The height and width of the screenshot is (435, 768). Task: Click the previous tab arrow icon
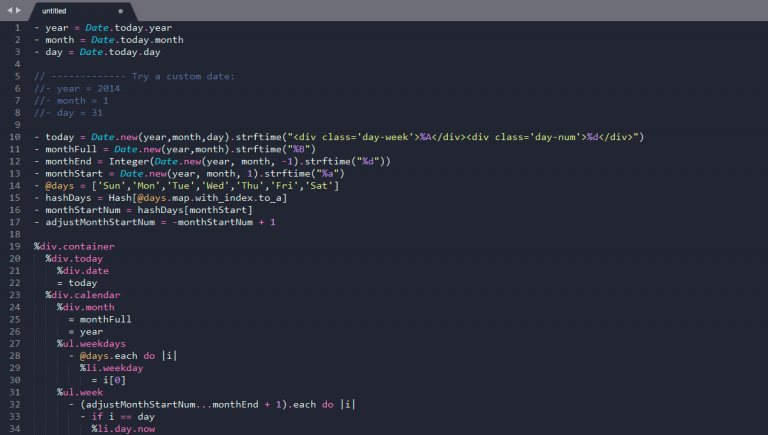tap(9, 10)
